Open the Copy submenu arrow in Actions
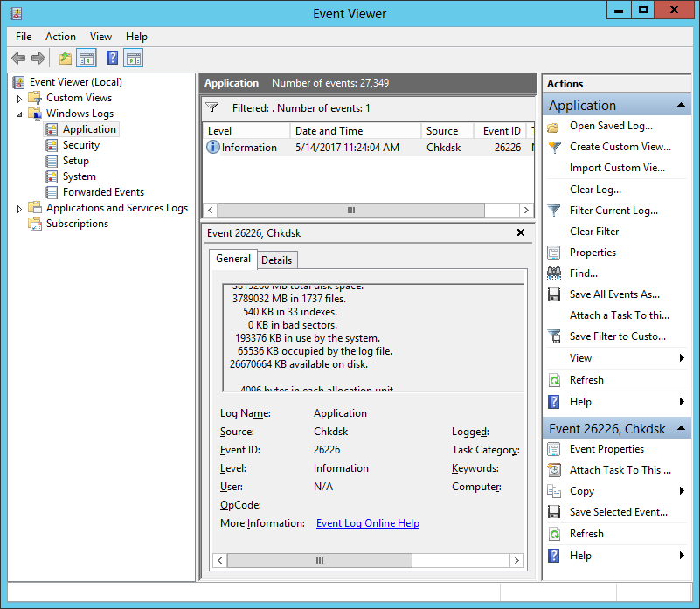 682,491
